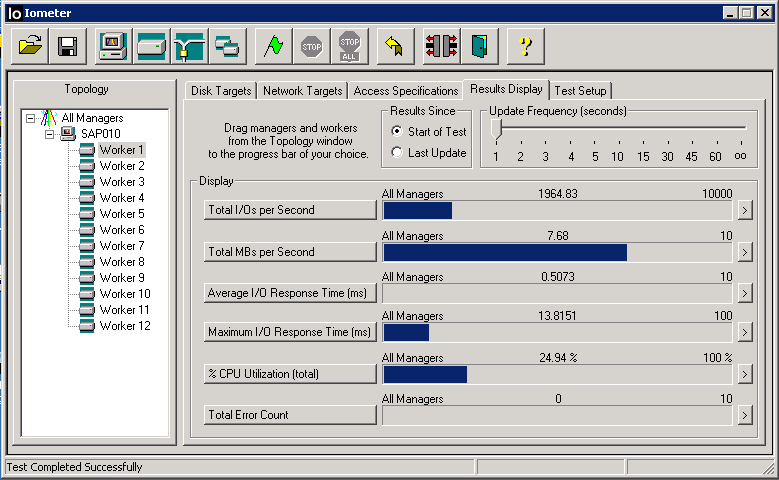Click the disk icon beside Worker 9
779x480 pixels.
(x=87, y=278)
